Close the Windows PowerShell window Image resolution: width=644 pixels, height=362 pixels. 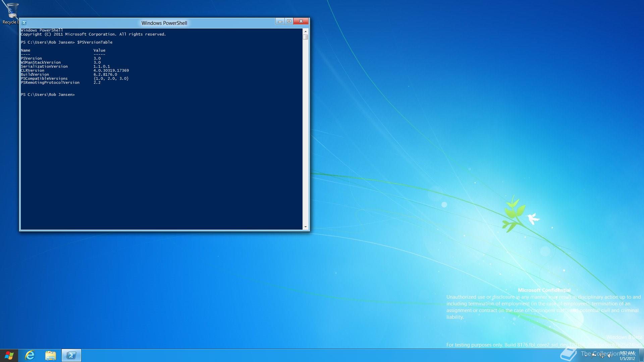(301, 21)
